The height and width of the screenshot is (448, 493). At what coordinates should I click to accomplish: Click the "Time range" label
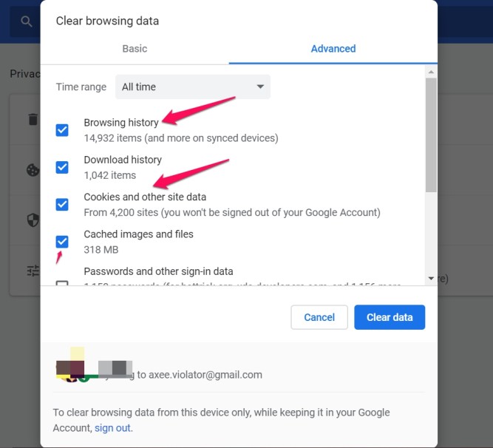point(81,86)
